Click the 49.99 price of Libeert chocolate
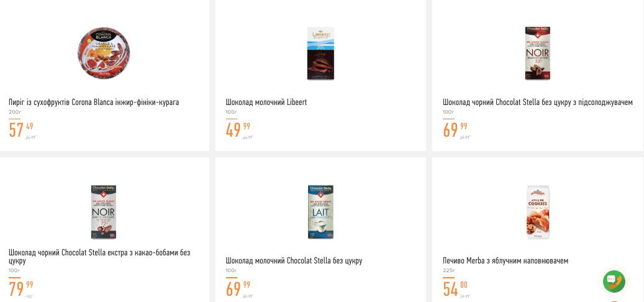 [238, 130]
